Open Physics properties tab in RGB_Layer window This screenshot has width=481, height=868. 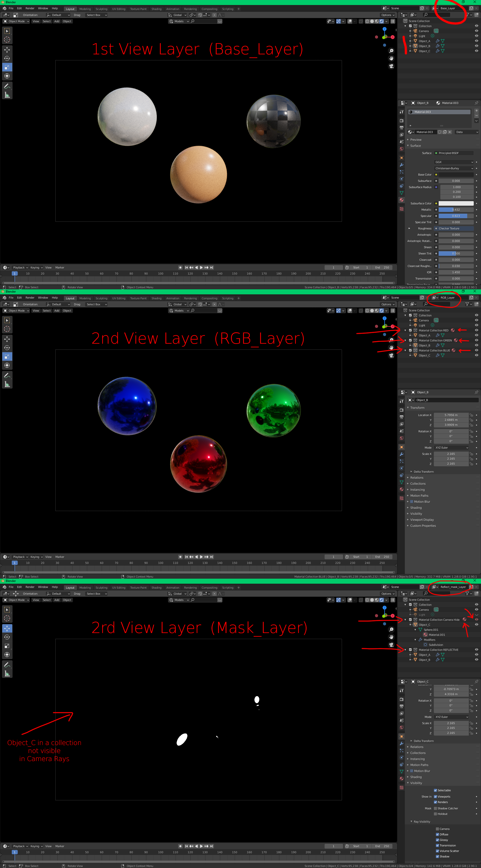401,468
